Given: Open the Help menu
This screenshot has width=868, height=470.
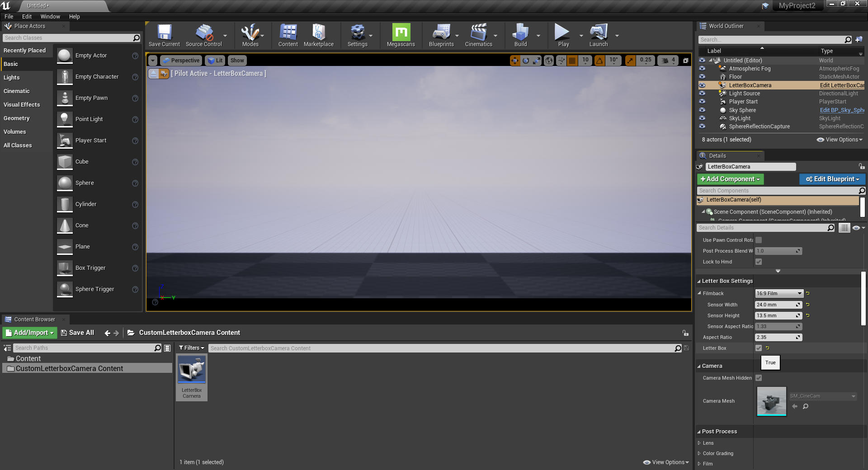Looking at the screenshot, I should tap(75, 17).
